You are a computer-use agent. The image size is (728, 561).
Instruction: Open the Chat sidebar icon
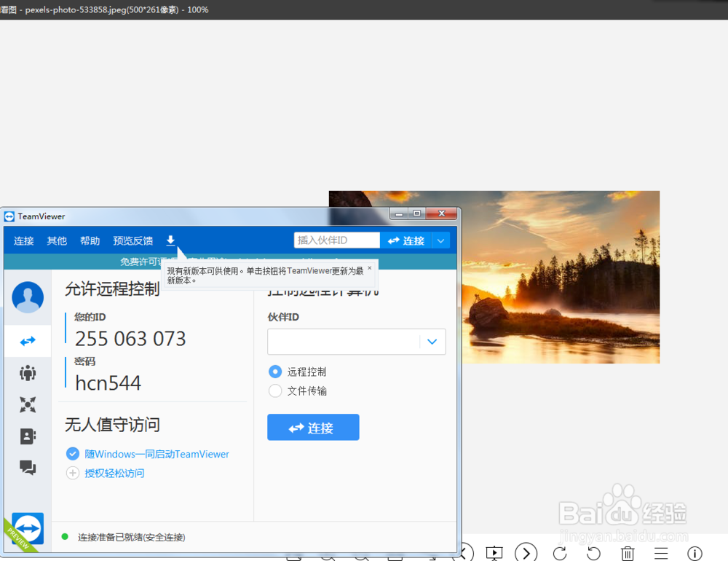[x=28, y=468]
